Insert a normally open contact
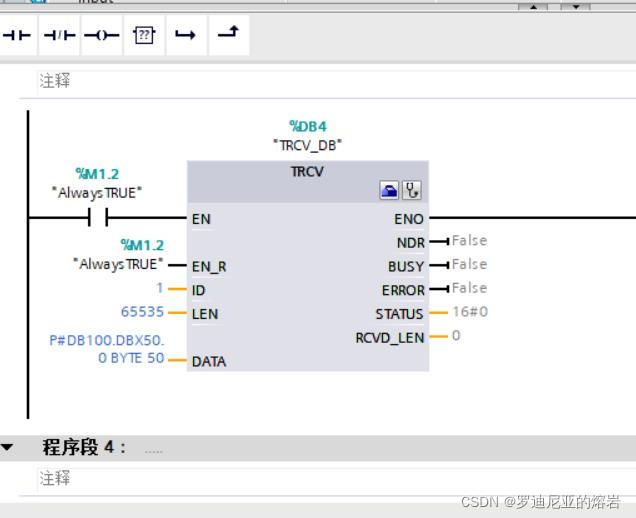This screenshot has height=518, width=636. [17, 35]
